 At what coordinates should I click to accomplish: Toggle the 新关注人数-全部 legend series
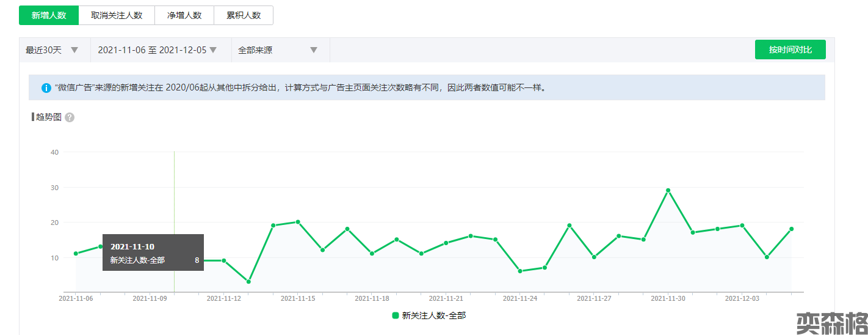tap(433, 315)
